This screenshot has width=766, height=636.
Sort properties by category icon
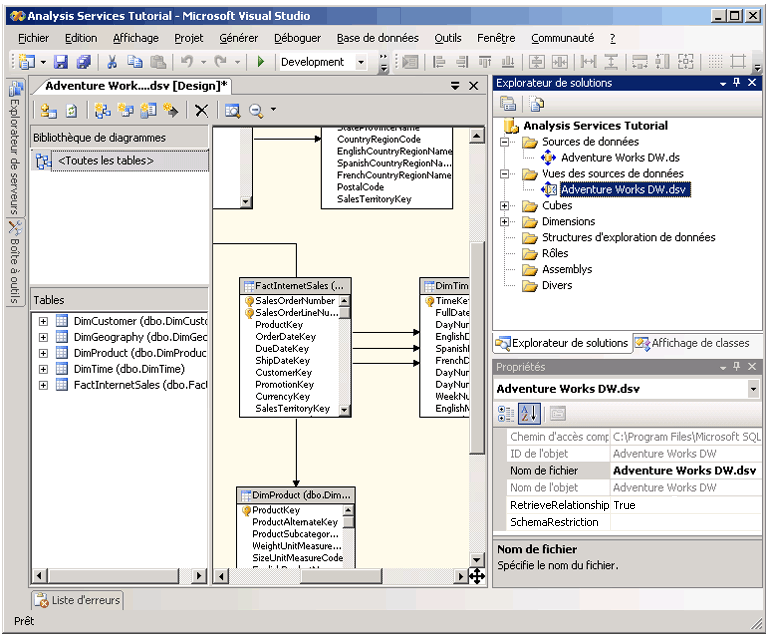pyautogui.click(x=505, y=414)
